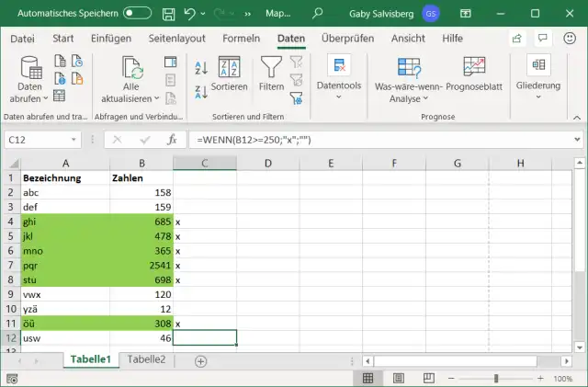Open the search magnifier in title bar
This screenshot has height=387, width=588.
318,13
